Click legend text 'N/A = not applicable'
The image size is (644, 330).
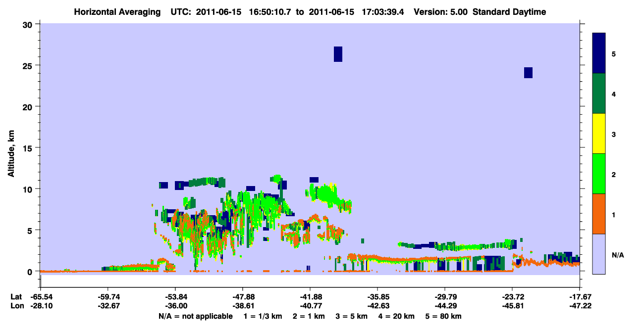tap(195, 316)
